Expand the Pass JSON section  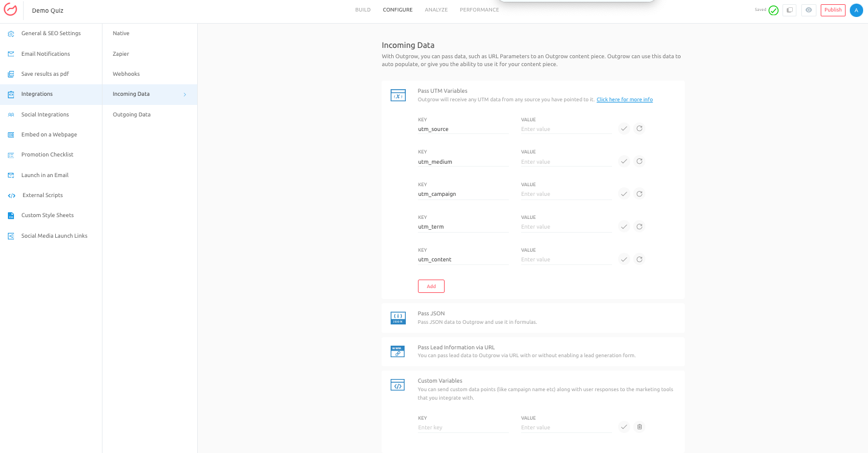(x=533, y=318)
